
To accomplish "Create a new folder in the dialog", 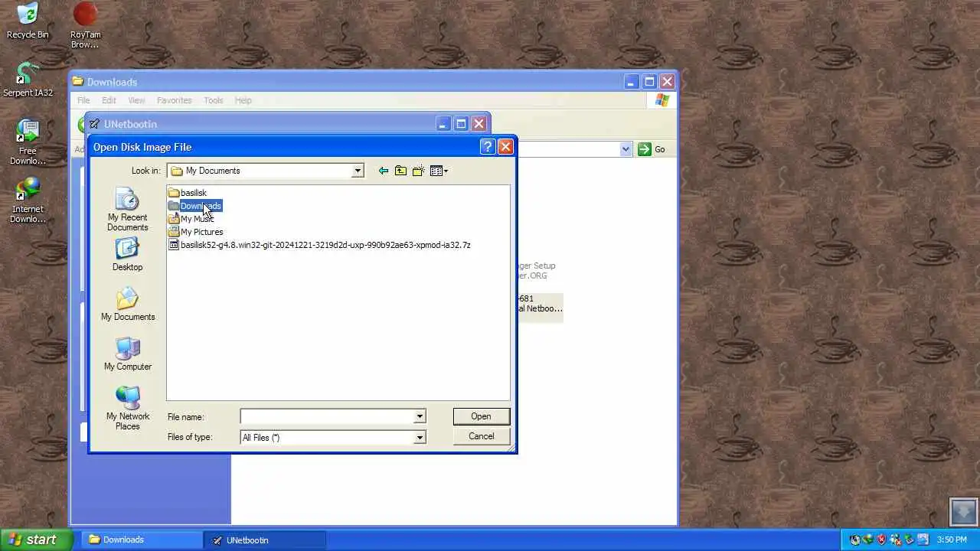I will (418, 171).
